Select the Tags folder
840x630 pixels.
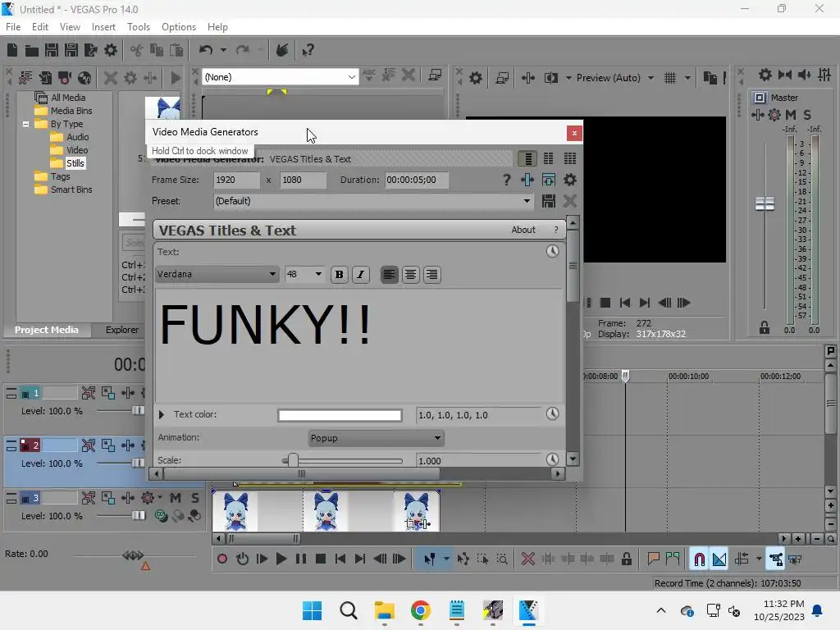tap(52, 176)
